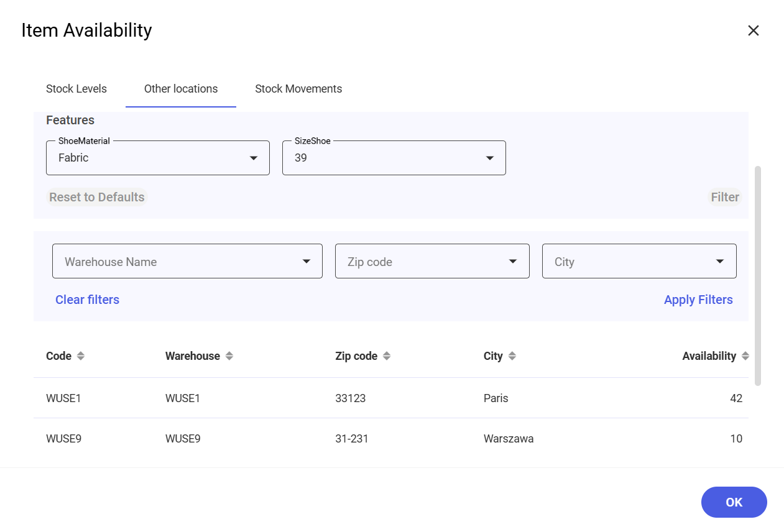Switch to the Stock Levels tab

pyautogui.click(x=76, y=89)
